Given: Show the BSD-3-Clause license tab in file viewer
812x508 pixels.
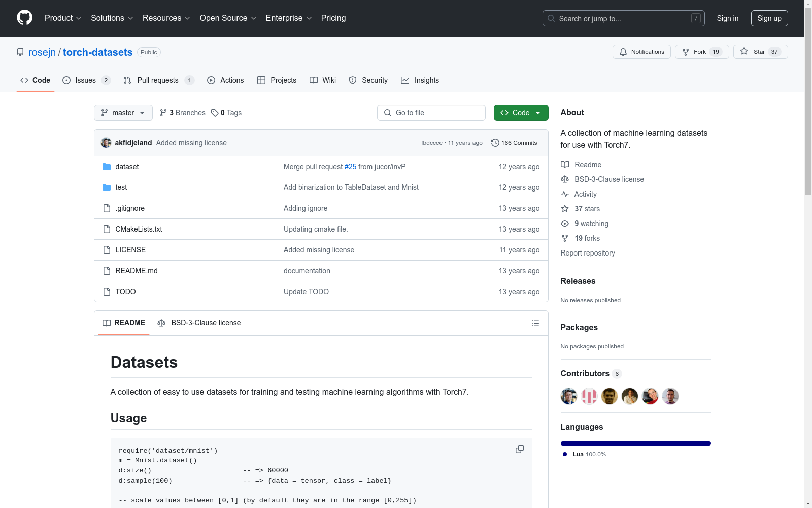Looking at the screenshot, I should (199, 323).
